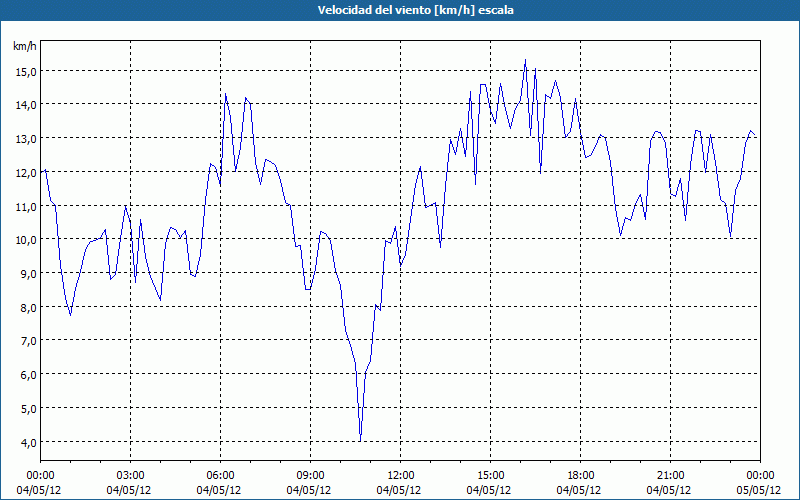
Task: Select the 15,0 y-axis value
Action: pyautogui.click(x=26, y=71)
